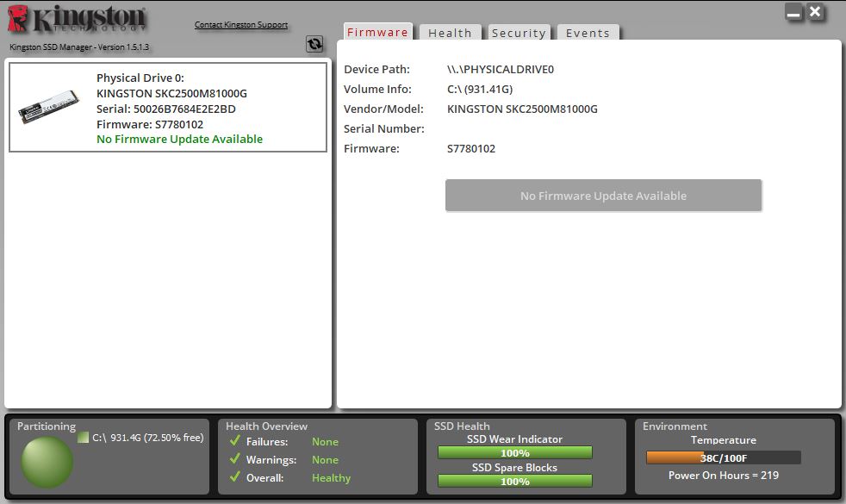The height and width of the screenshot is (504, 846).
Task: Open the Contact Kingston Support link
Action: coord(241,25)
